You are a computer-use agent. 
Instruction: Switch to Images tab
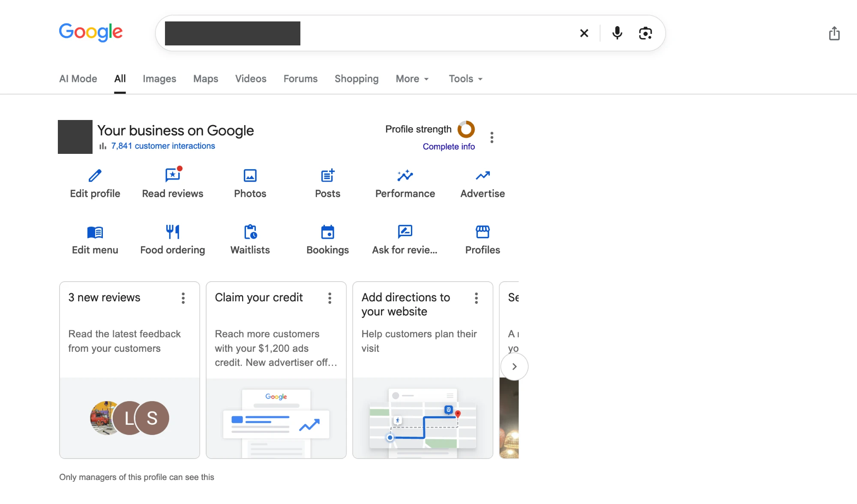point(159,79)
